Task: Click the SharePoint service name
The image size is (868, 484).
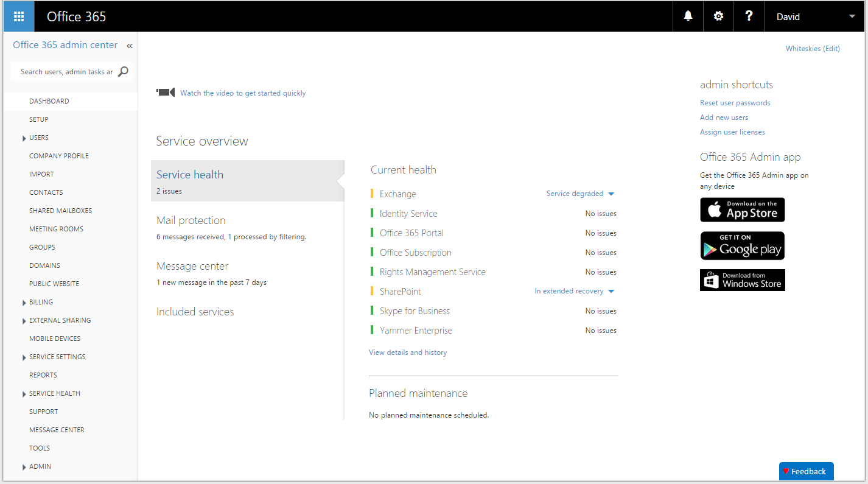Action: [401, 292]
